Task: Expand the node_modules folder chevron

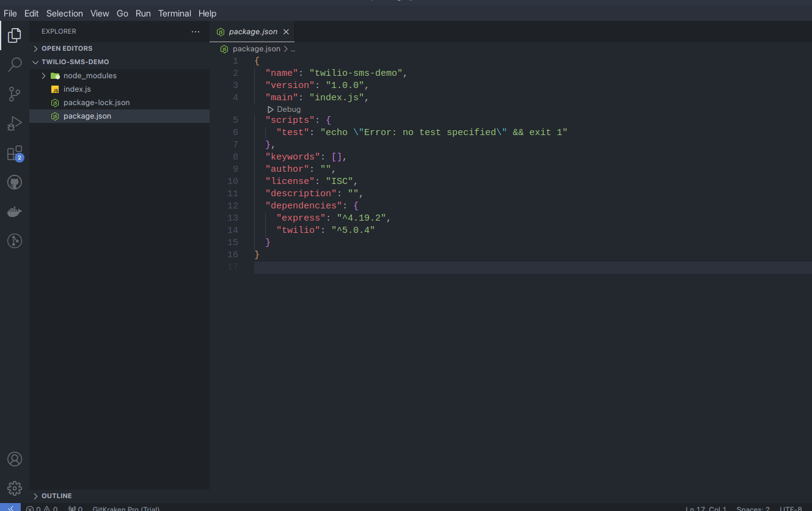Action: click(x=44, y=76)
